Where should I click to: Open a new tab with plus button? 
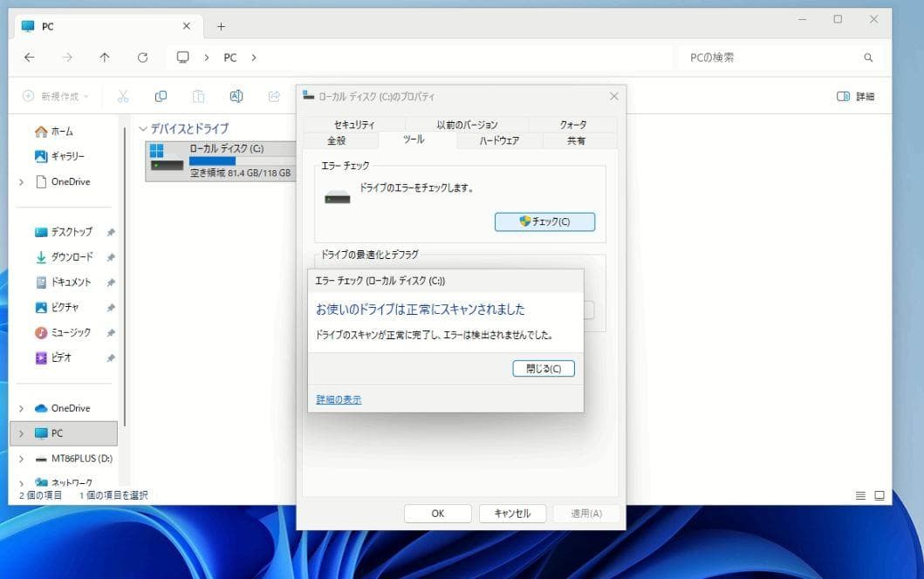coord(221,26)
